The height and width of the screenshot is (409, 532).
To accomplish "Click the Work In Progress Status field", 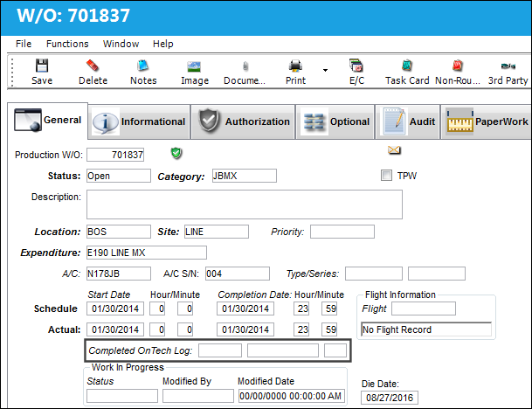I will click(122, 396).
